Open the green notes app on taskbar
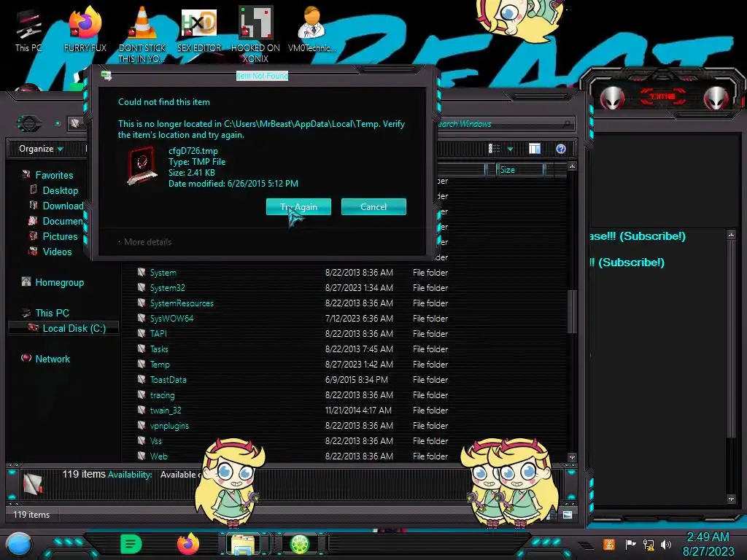The height and width of the screenshot is (560, 747). point(131,544)
